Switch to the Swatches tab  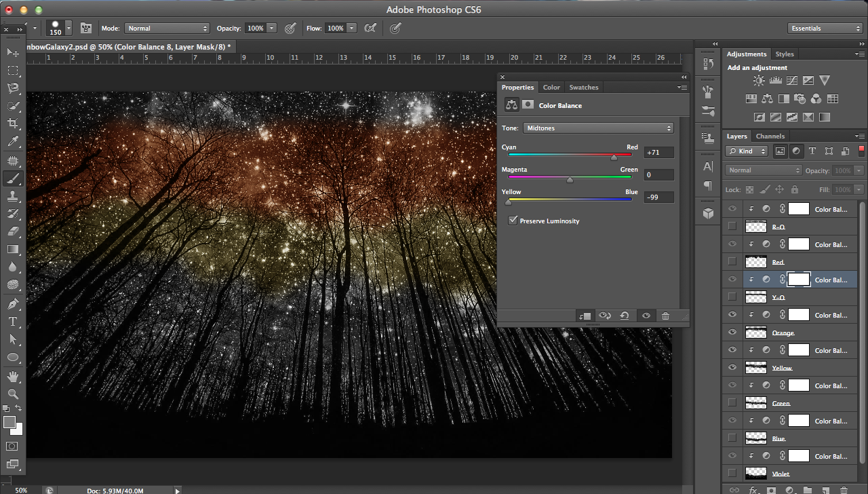click(583, 87)
